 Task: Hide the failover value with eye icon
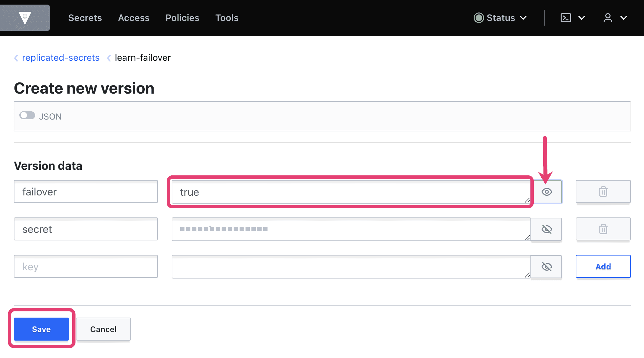[x=547, y=192]
